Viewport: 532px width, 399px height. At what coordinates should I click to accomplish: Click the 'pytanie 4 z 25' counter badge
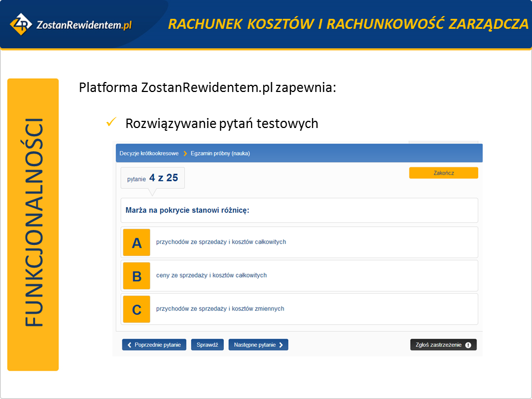click(153, 178)
